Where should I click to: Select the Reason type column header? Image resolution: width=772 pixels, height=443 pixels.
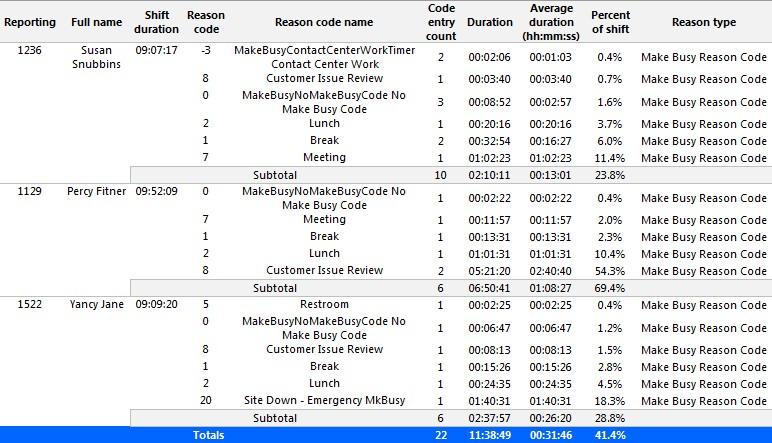click(x=704, y=22)
